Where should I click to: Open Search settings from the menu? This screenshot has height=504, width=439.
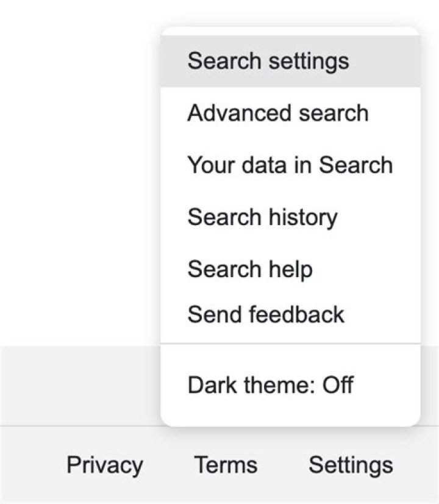pos(268,61)
